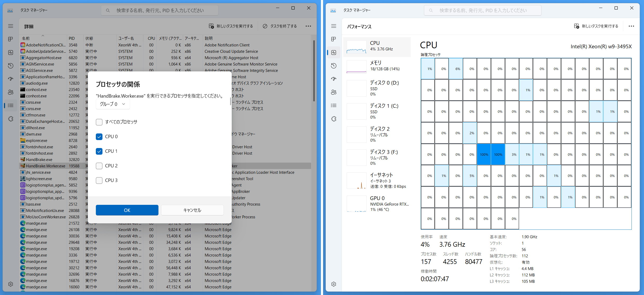Screen dimensions: 644x295
Task: Open Startup apps icon in right Task Manager
Action: coord(334,79)
